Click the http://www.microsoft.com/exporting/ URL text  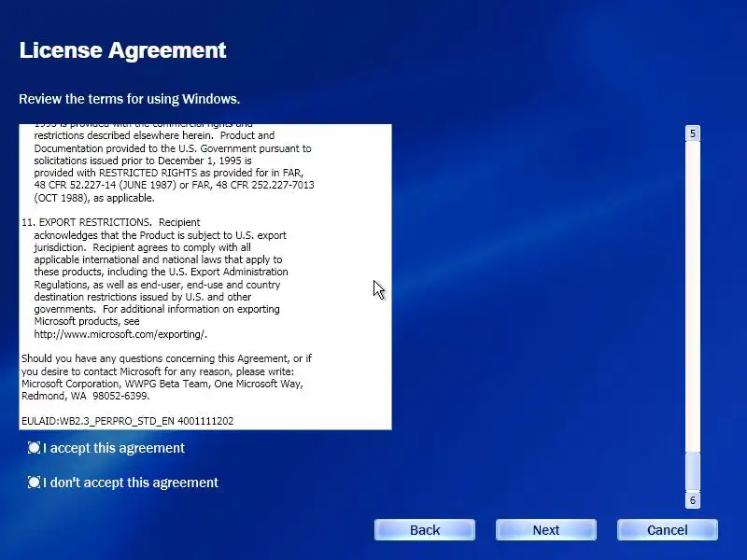click(120, 334)
